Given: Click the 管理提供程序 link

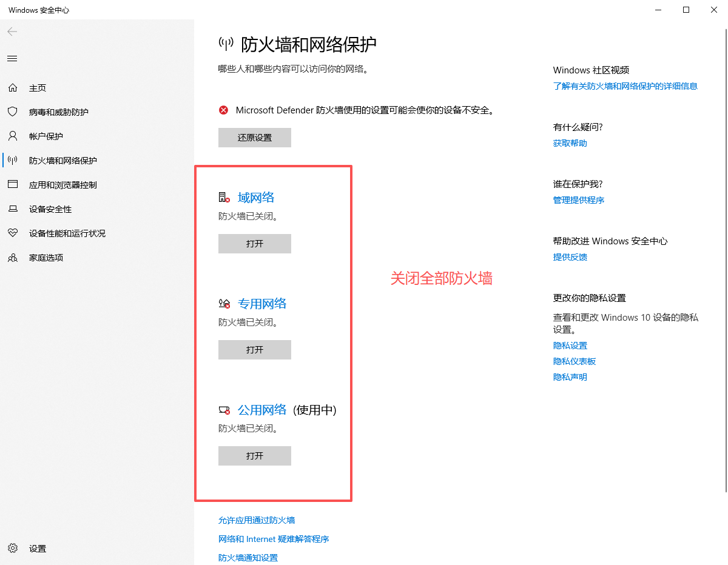Looking at the screenshot, I should coord(579,200).
